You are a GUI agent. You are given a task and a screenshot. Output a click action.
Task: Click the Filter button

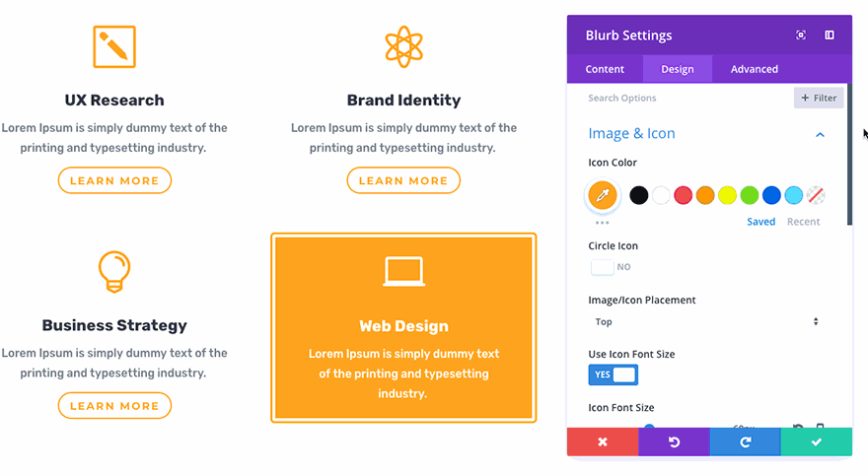pyautogui.click(x=819, y=98)
